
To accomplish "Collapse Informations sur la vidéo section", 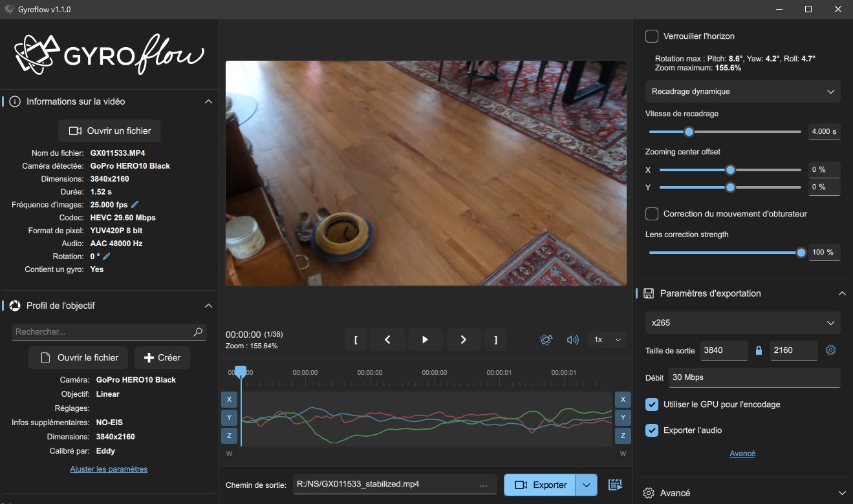I will 208,101.
